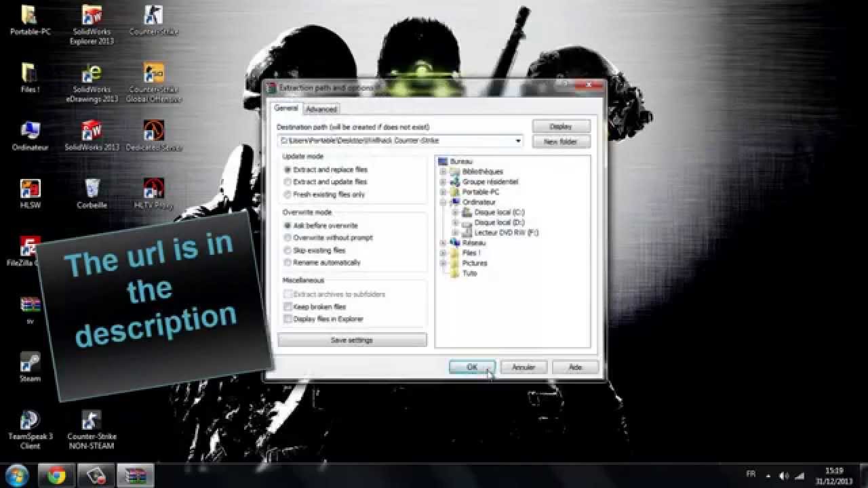Screen dimensions: 868x488
Task: Enable the 'Keep broken files' checkbox
Action: point(315,306)
